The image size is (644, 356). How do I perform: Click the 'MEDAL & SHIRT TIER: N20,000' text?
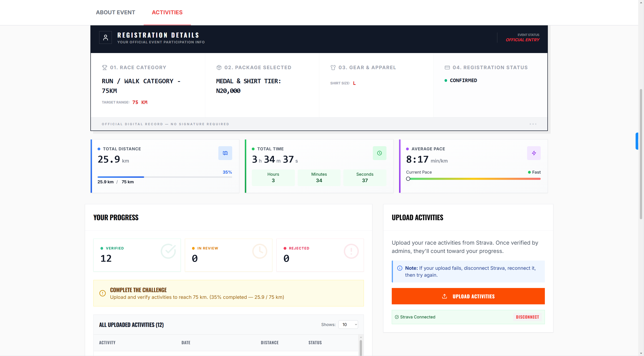coord(249,86)
